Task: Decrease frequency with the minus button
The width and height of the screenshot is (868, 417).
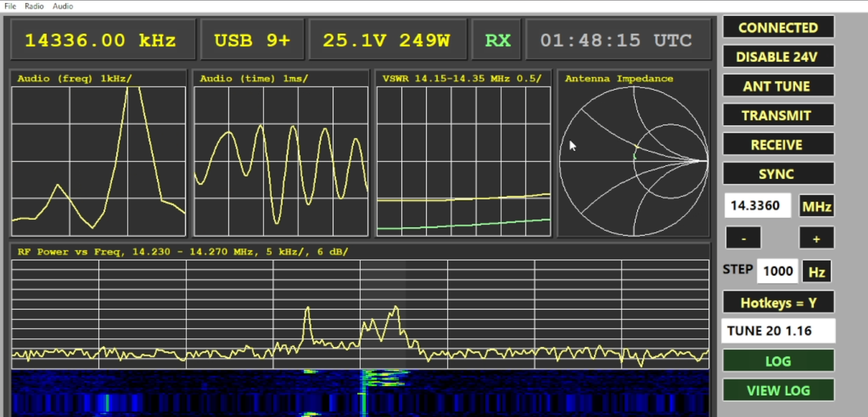Action: pyautogui.click(x=744, y=238)
